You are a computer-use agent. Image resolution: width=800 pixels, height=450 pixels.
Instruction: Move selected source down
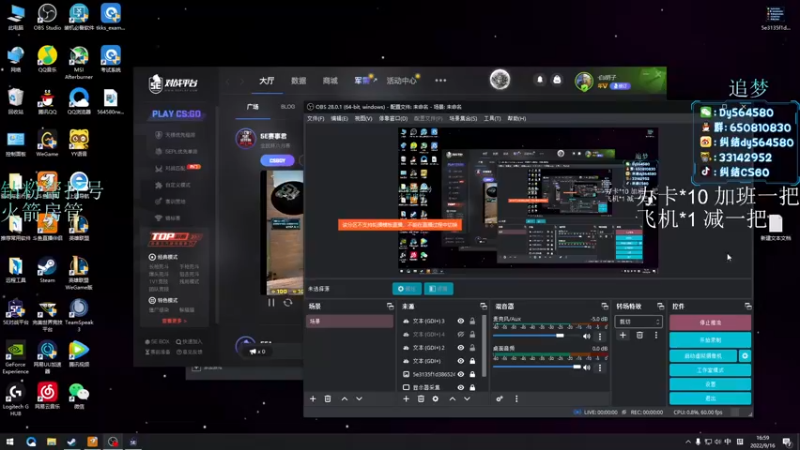point(467,399)
